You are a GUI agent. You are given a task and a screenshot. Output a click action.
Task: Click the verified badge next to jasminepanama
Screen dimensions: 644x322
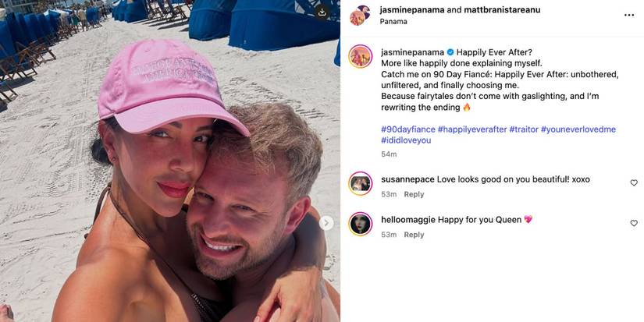[450, 52]
